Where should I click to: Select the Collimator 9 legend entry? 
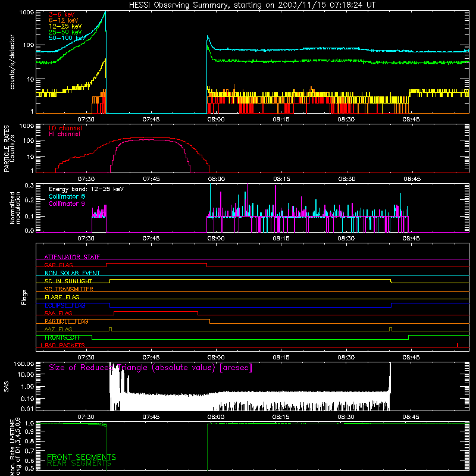(67, 203)
